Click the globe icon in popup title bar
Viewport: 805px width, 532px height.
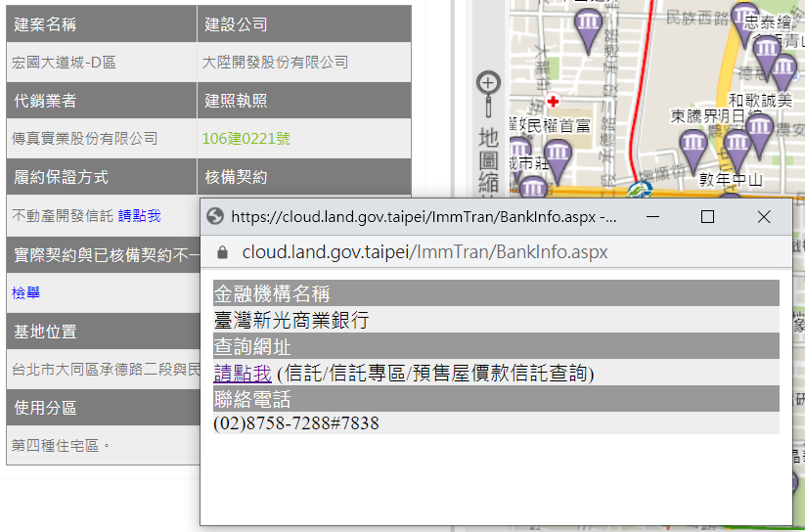pos(216,217)
